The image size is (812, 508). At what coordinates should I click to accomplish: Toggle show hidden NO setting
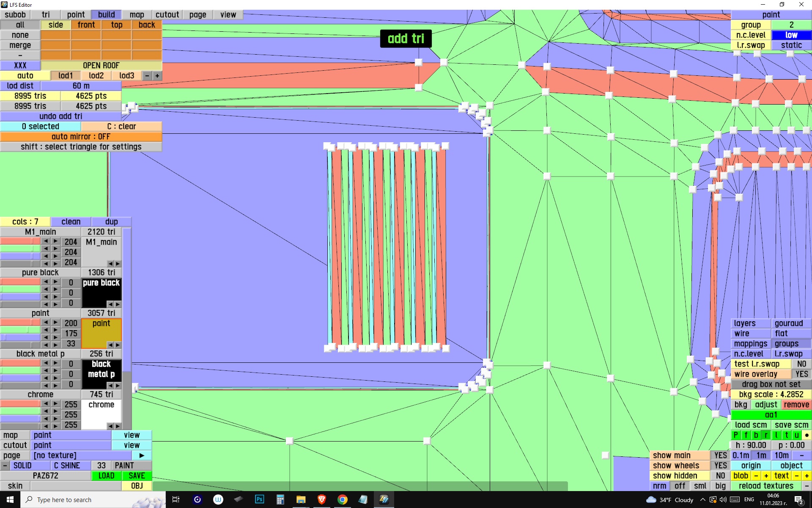click(720, 476)
